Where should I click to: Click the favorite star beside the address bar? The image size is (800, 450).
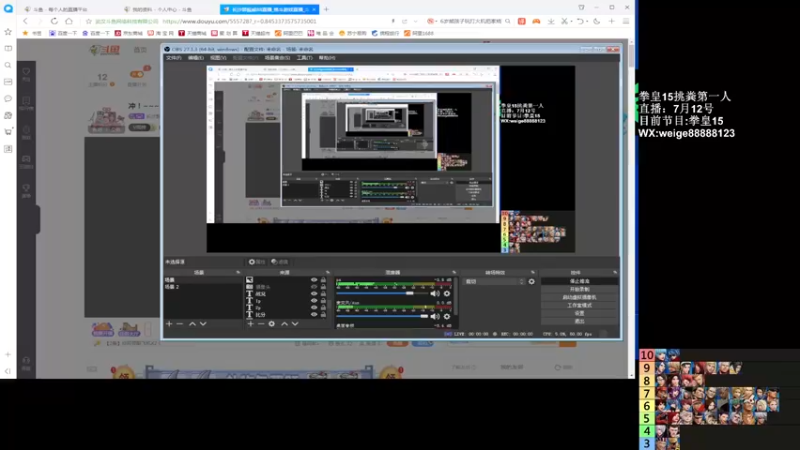(89, 21)
